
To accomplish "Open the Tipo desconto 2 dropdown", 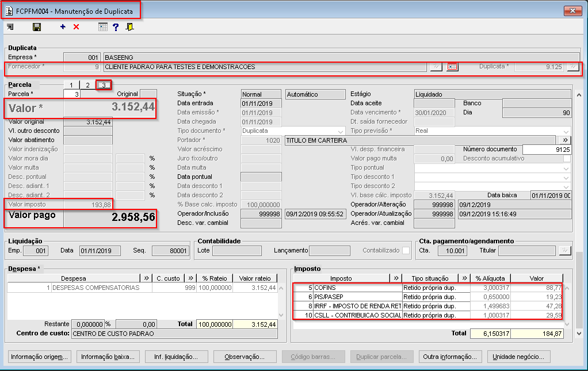I will pos(566,186).
